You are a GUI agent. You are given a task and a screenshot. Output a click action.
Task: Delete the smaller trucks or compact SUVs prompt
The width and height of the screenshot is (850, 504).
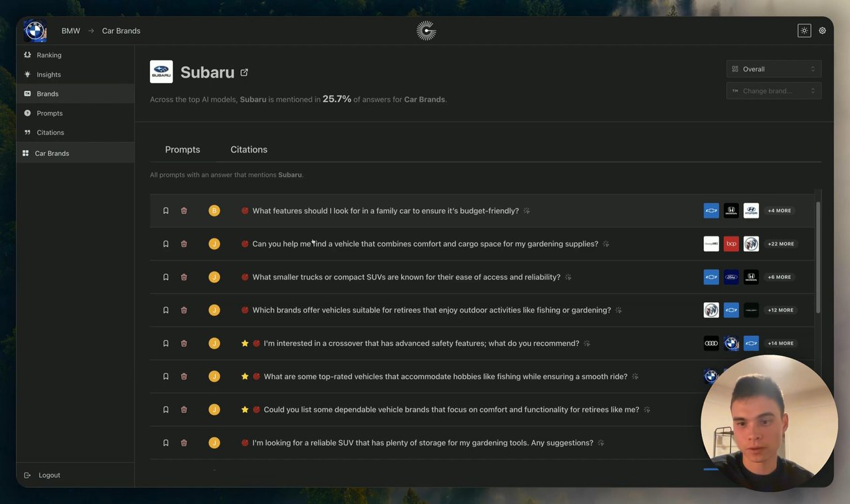tap(184, 277)
